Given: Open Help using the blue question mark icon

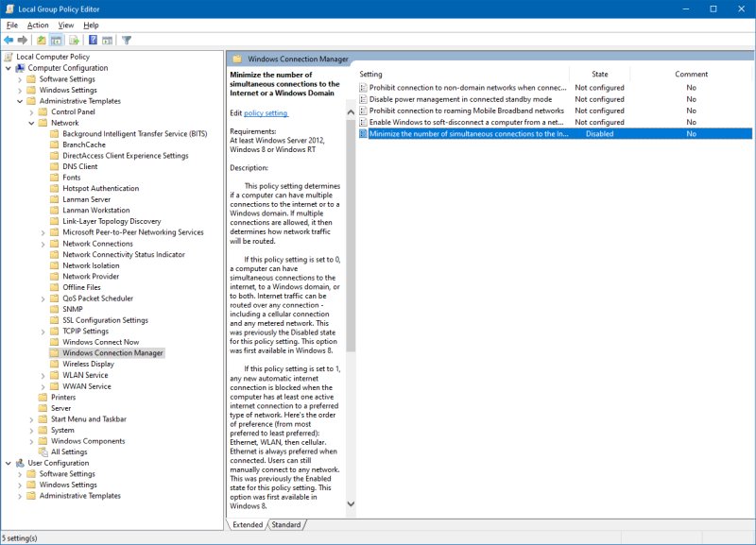Looking at the screenshot, I should (93, 41).
